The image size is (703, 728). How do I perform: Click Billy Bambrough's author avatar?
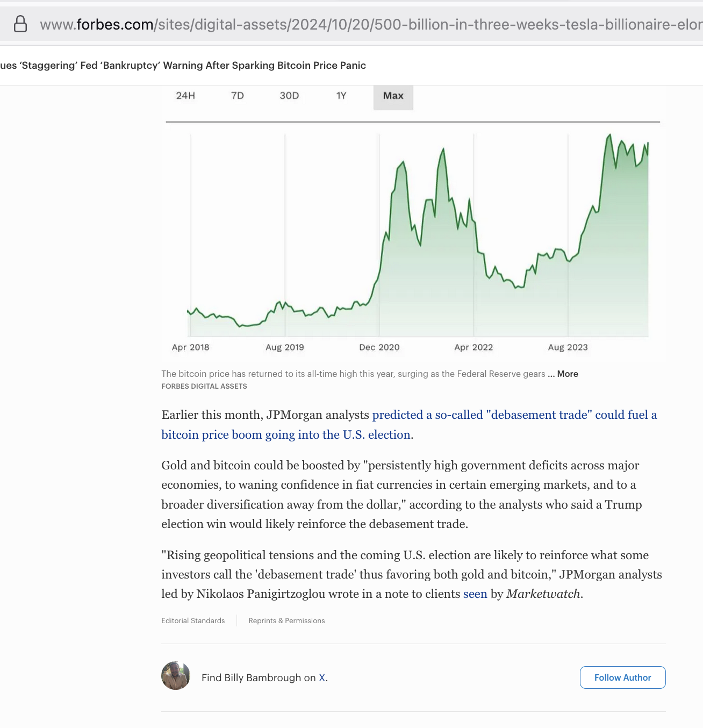pos(176,676)
